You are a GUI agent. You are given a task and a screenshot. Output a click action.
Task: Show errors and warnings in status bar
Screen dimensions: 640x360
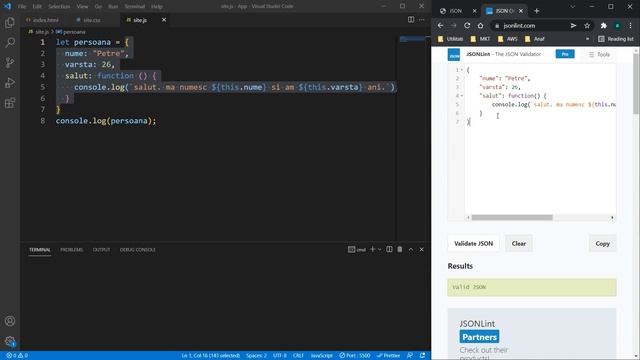coord(17,356)
